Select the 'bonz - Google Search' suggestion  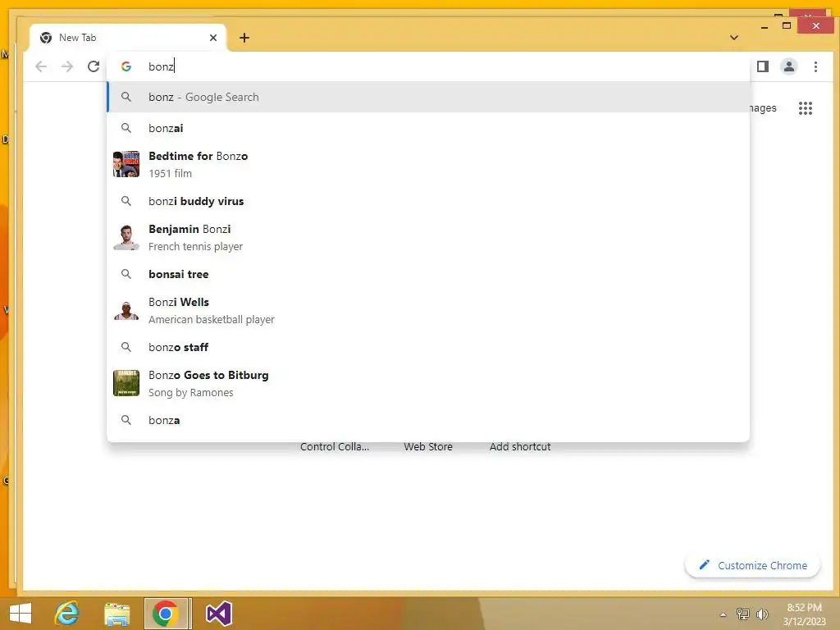click(x=428, y=97)
